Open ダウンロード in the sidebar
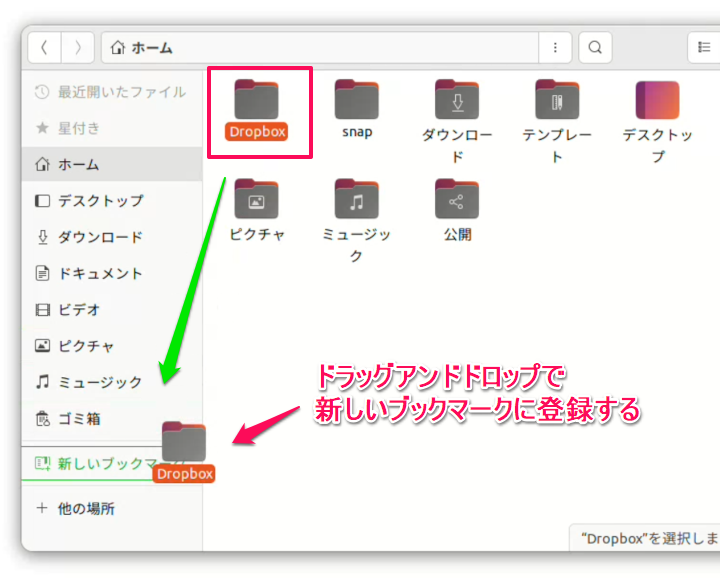The height and width of the screenshot is (578, 720). pos(112,237)
